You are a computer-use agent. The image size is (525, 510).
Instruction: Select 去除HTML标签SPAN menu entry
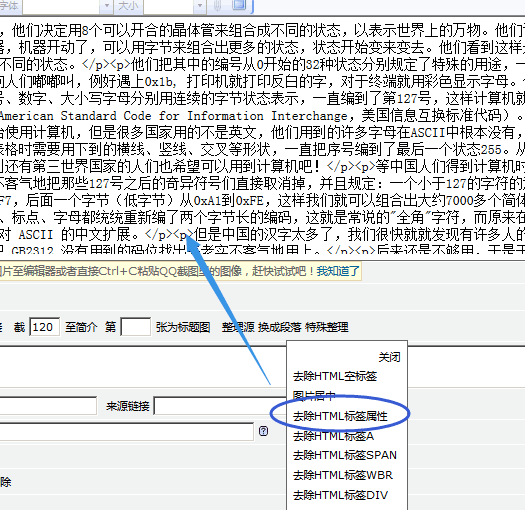click(x=345, y=455)
